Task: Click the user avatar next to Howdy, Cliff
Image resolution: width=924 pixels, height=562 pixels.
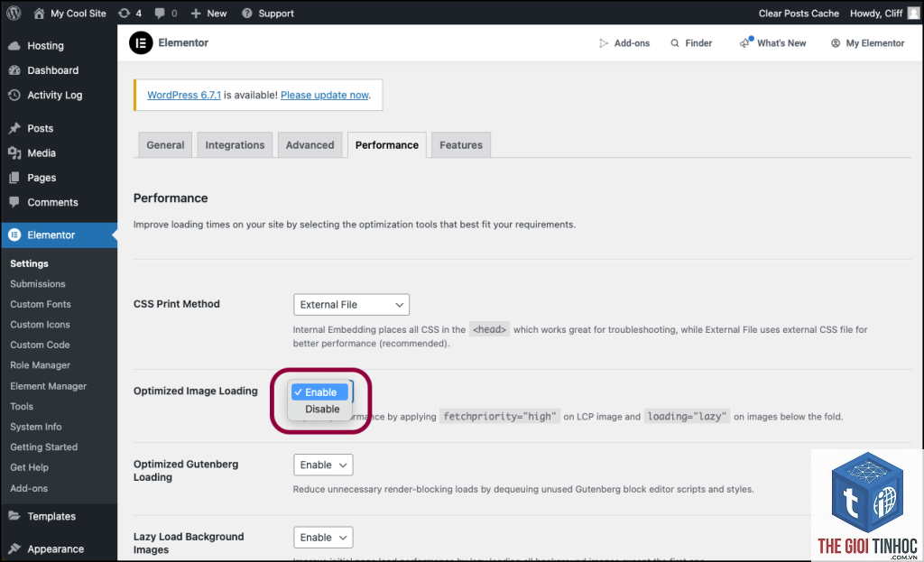Action: 913,13
